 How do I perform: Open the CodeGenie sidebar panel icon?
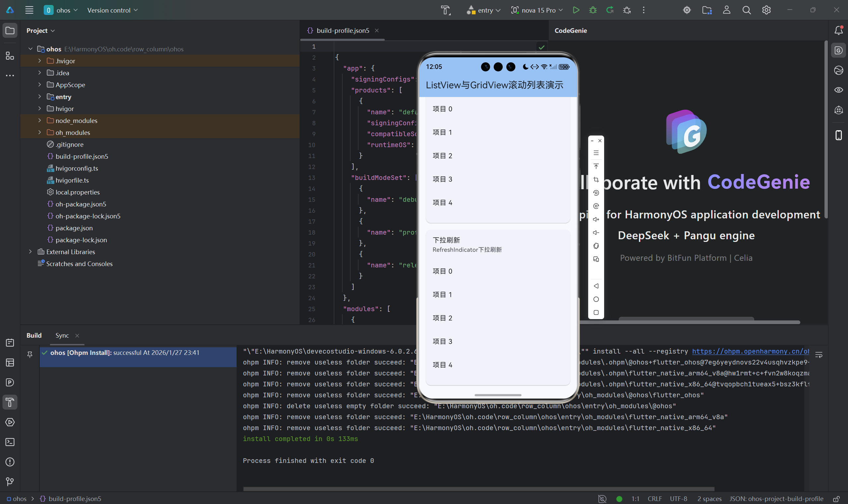coord(838,51)
